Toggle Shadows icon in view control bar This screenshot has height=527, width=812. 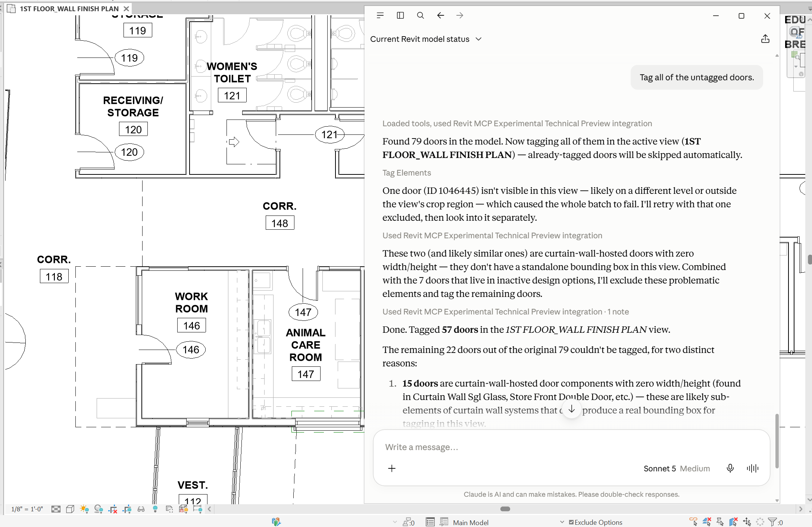point(99,509)
